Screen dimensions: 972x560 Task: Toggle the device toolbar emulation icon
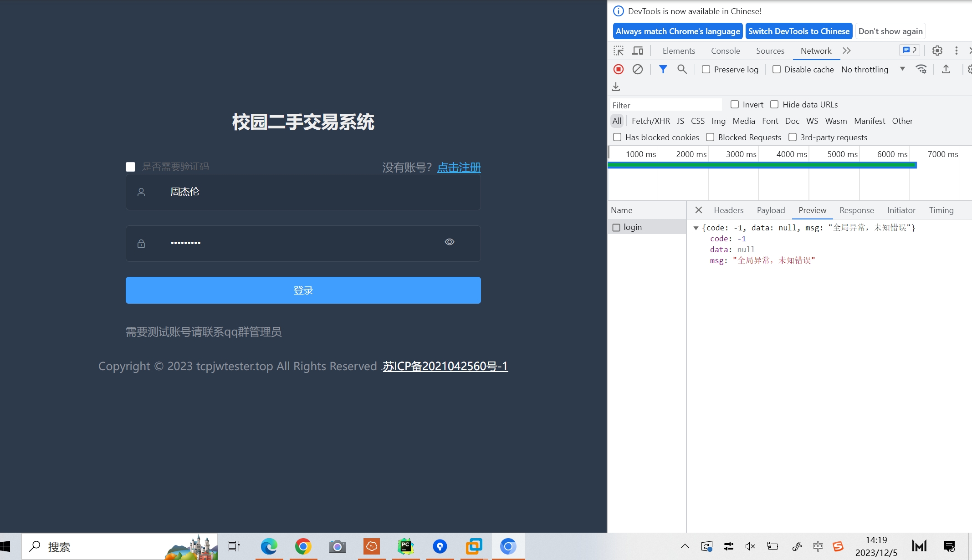[638, 51]
